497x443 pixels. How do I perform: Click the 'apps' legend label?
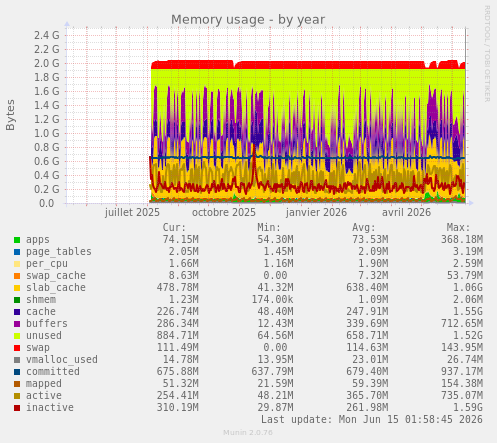[38, 240]
